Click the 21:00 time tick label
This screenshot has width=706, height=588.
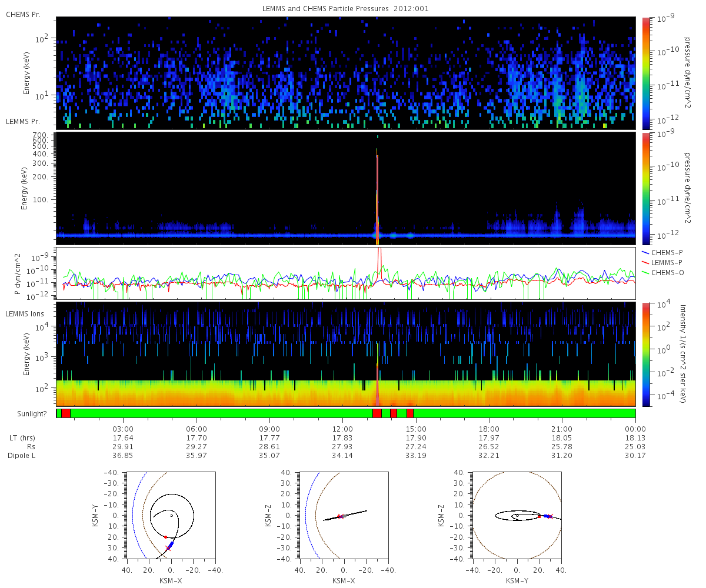(x=562, y=429)
